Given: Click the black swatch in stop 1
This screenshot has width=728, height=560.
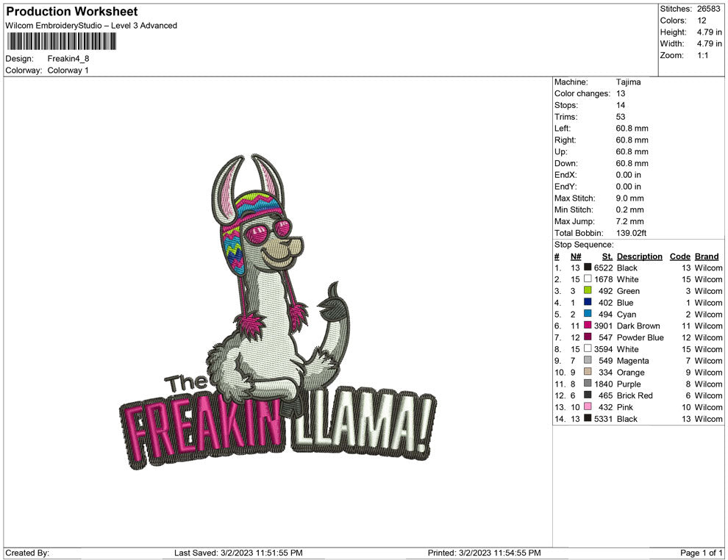Looking at the screenshot, I should 588,268.
